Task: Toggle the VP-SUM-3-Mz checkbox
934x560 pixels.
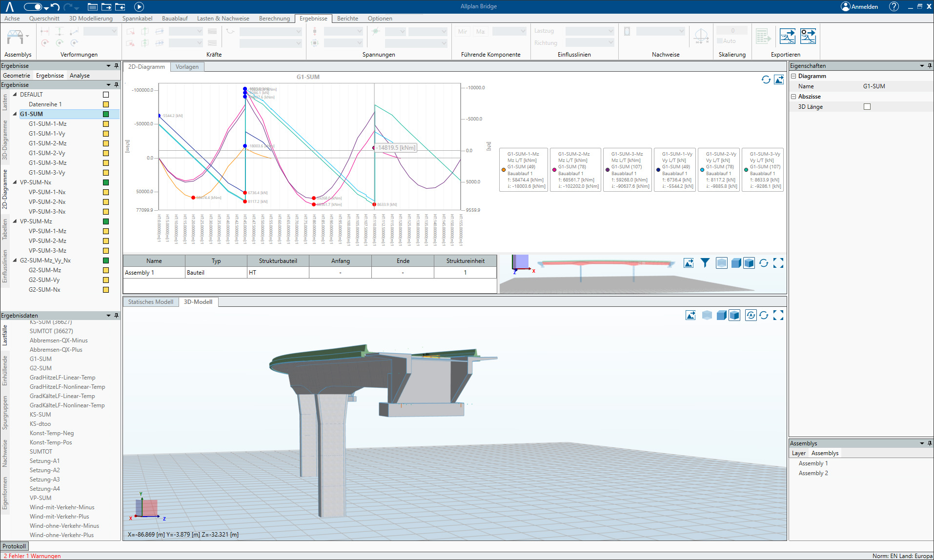Action: [x=106, y=251]
